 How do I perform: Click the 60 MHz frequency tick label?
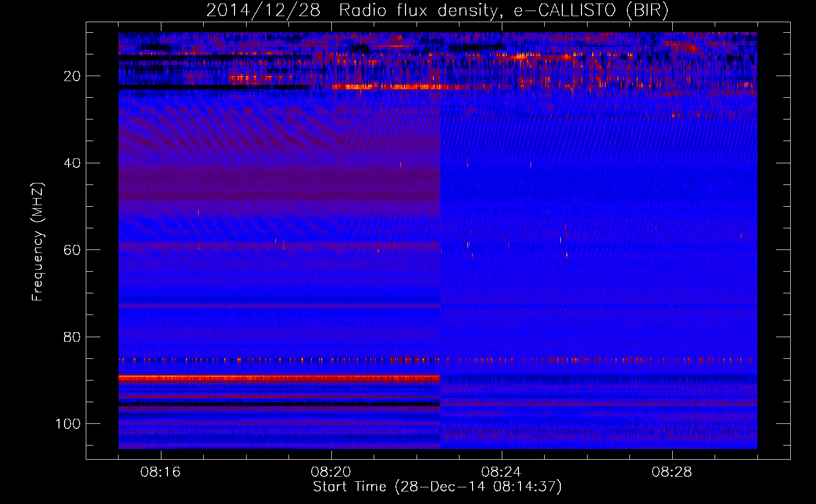pyautogui.click(x=72, y=250)
